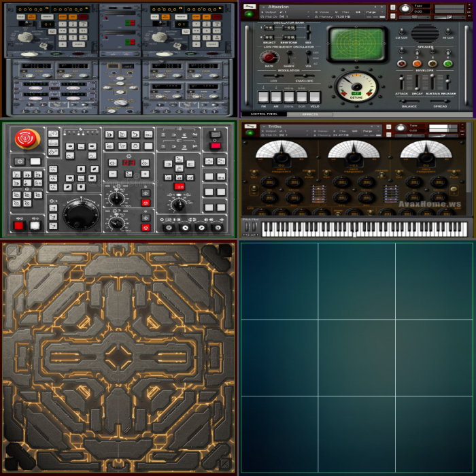This screenshot has height=476, width=476.
Task: Click the Detune gauge dial
Action: 356,87
